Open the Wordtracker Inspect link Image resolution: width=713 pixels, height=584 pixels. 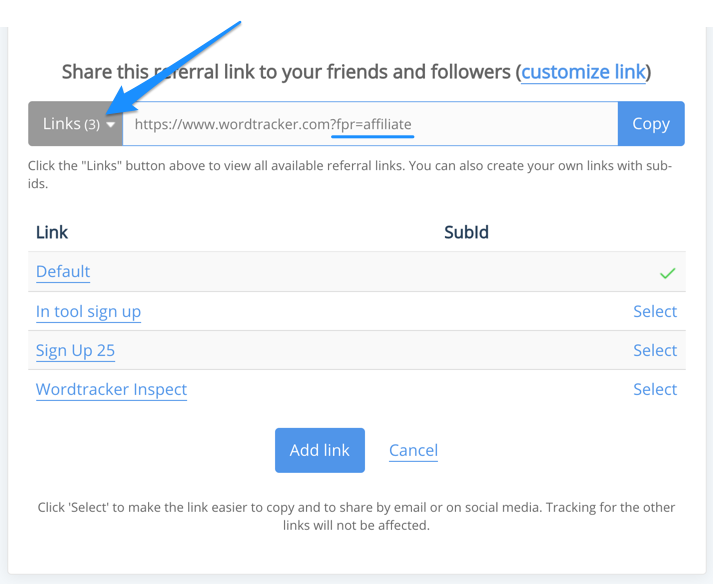[x=111, y=389]
